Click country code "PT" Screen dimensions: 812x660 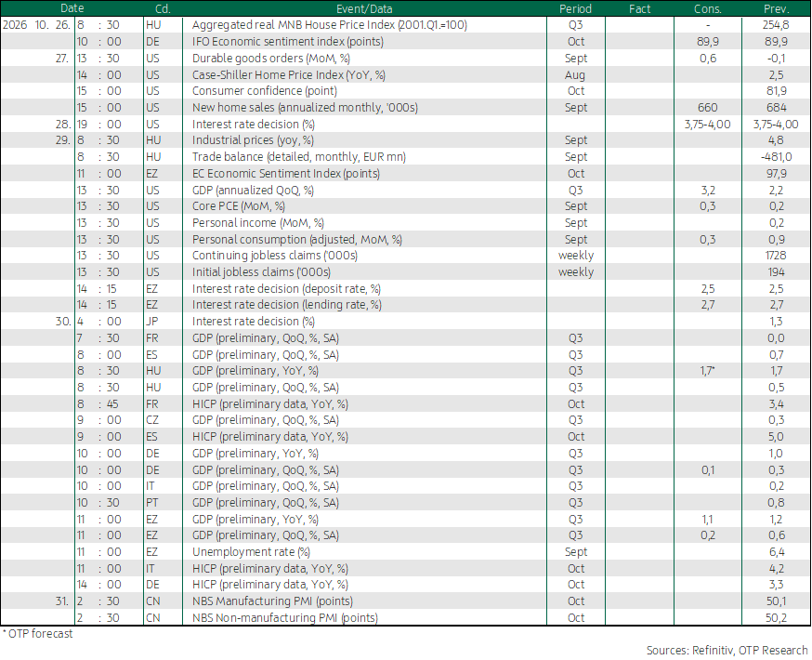point(152,503)
